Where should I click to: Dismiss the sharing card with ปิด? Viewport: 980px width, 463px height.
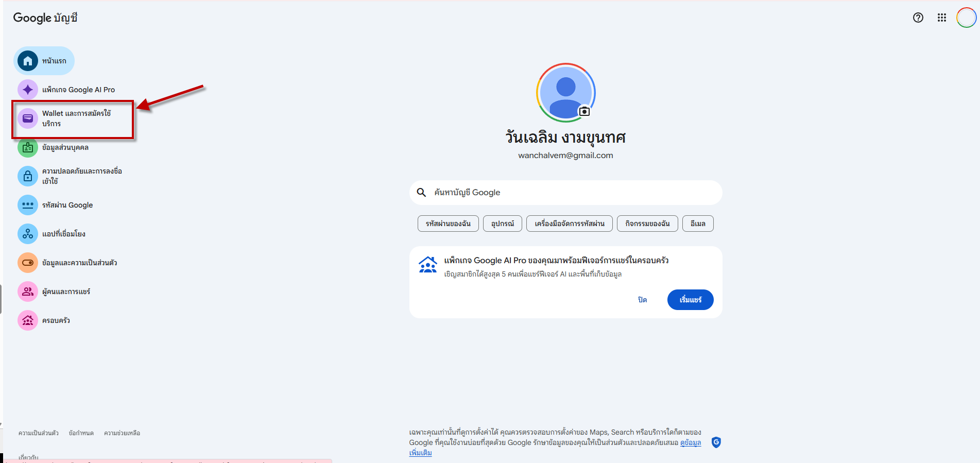(642, 300)
